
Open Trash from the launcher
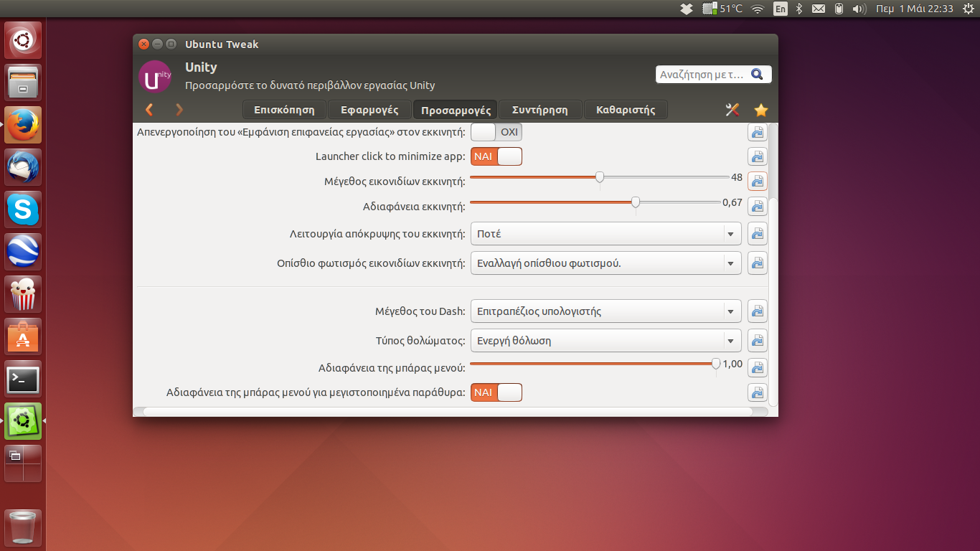pyautogui.click(x=24, y=527)
